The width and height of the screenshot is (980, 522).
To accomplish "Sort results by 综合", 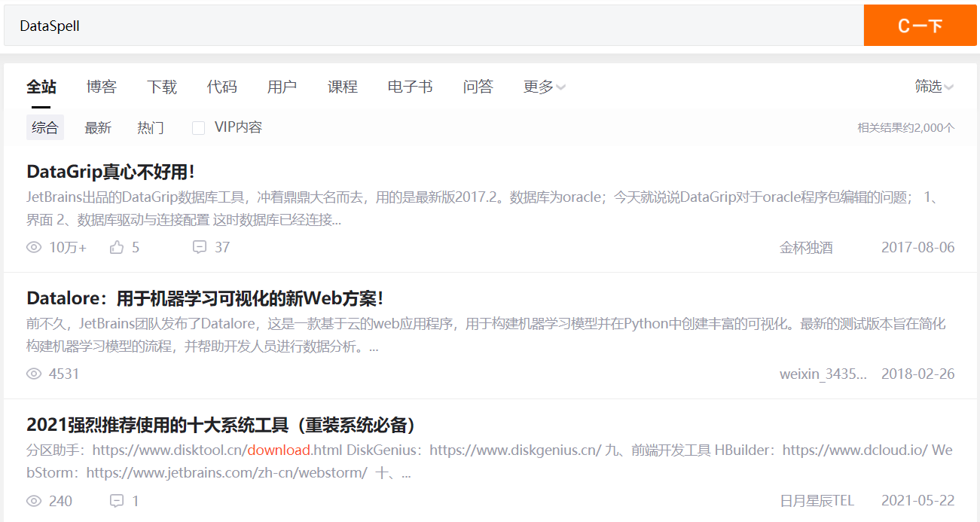I will point(45,128).
